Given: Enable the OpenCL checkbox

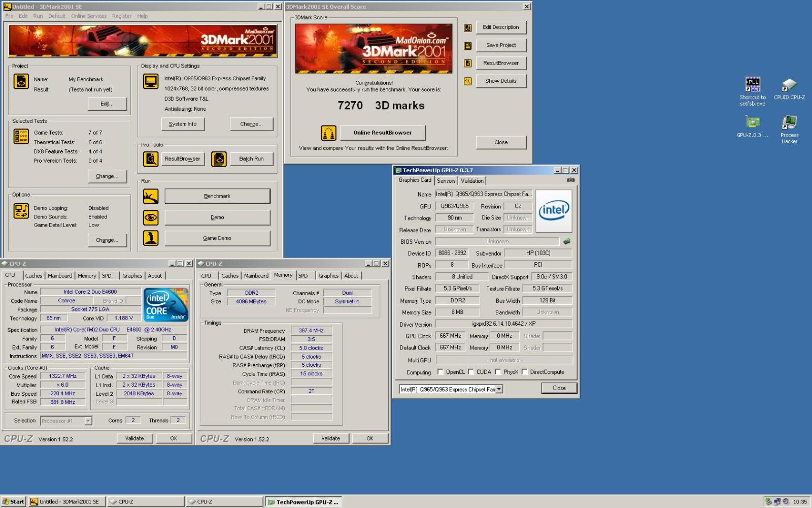Looking at the screenshot, I should pos(441,372).
